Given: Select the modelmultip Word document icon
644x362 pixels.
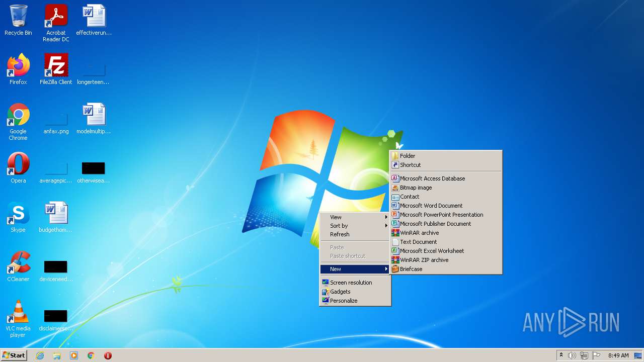Looking at the screenshot, I should (94, 119).
